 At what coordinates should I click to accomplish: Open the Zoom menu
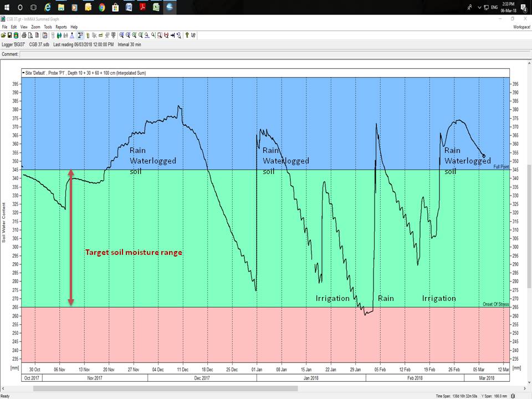pyautogui.click(x=35, y=27)
